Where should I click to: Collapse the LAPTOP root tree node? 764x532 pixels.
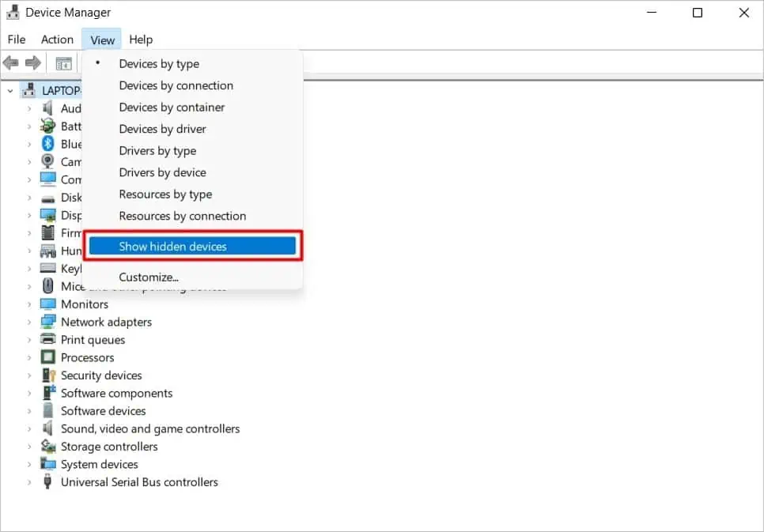pyautogui.click(x=9, y=89)
